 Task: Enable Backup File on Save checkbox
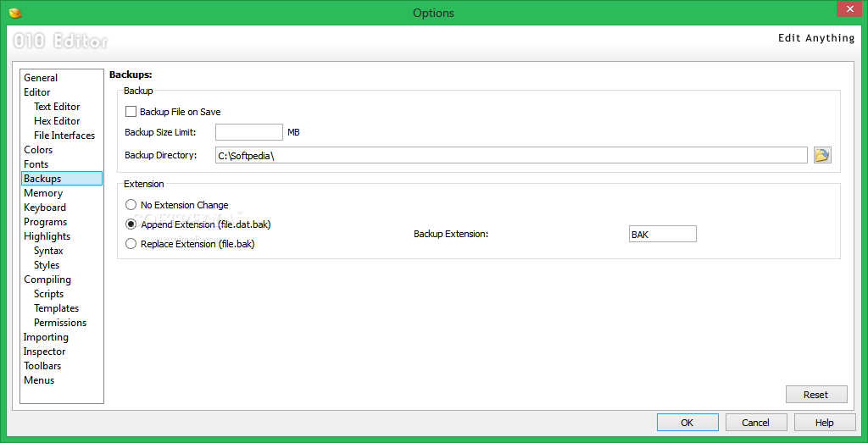pyautogui.click(x=131, y=112)
